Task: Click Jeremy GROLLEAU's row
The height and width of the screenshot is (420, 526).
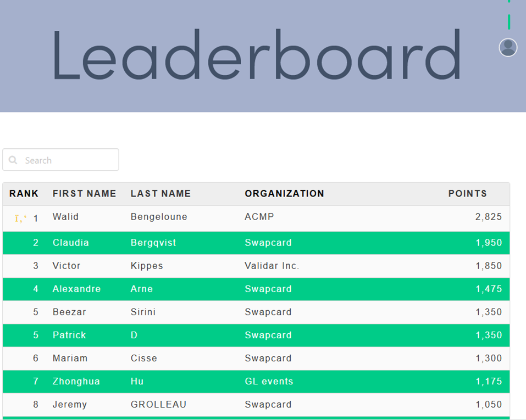Action: (x=256, y=405)
